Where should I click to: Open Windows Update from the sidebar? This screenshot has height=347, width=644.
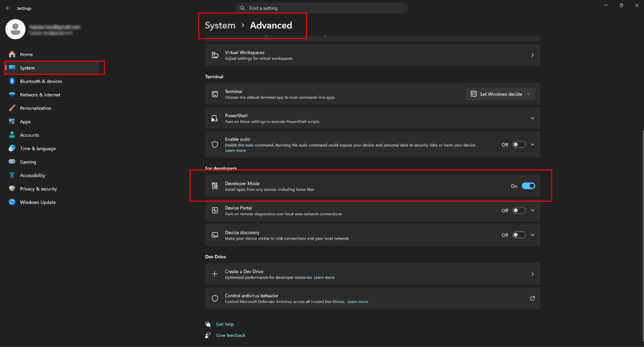pos(38,202)
